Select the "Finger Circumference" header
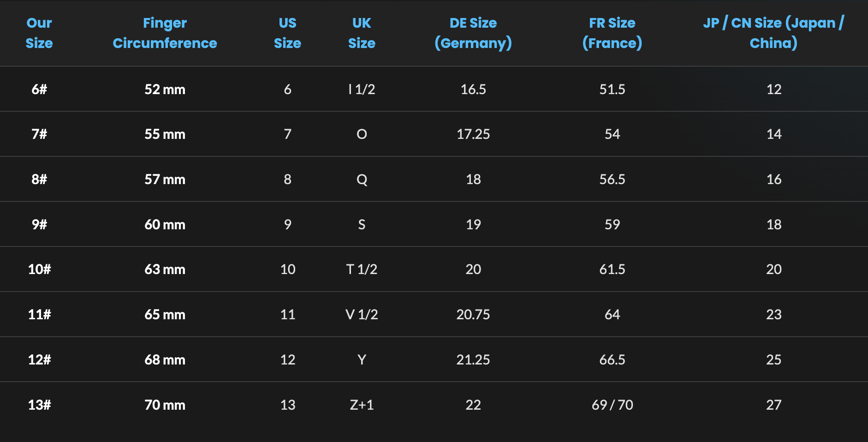 click(165, 33)
